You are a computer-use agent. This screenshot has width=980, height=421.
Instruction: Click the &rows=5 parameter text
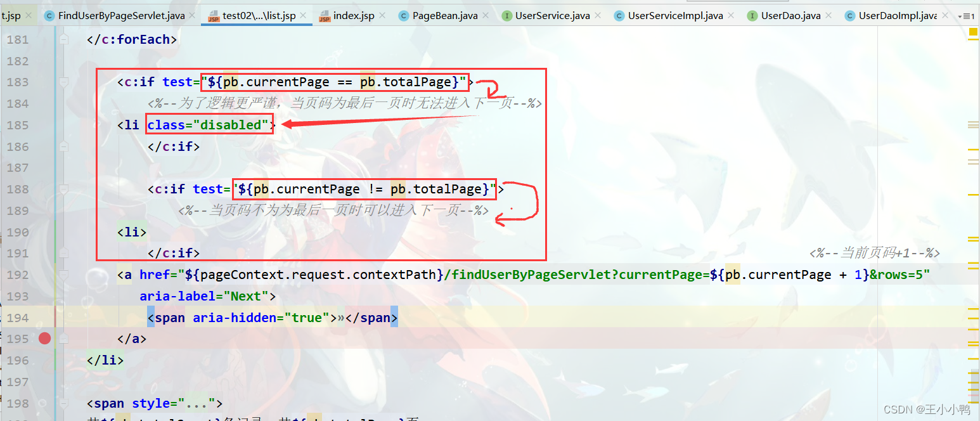pos(896,275)
